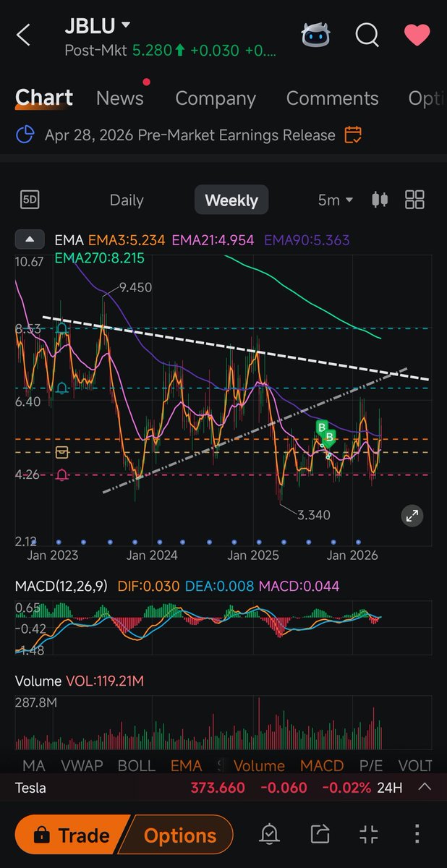The height and width of the screenshot is (868, 447).
Task: Open the 5m interval dropdown
Action: click(x=336, y=200)
